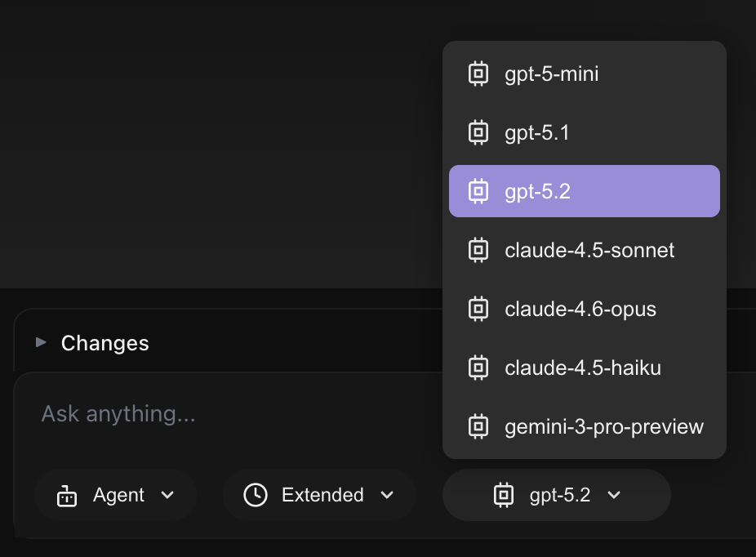
Task: Click the chip icon beside gpt-5-mini
Action: coord(478,74)
